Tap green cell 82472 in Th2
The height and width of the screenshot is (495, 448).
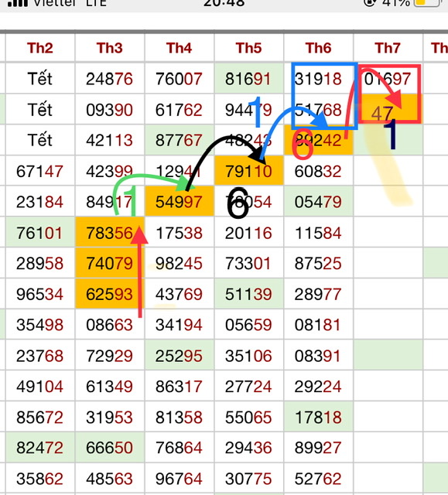(x=40, y=448)
